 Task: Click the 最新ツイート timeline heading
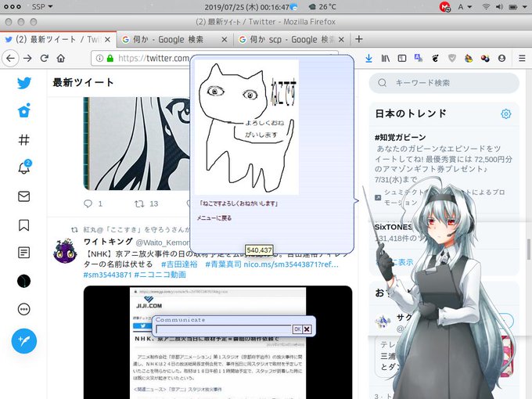[83, 82]
